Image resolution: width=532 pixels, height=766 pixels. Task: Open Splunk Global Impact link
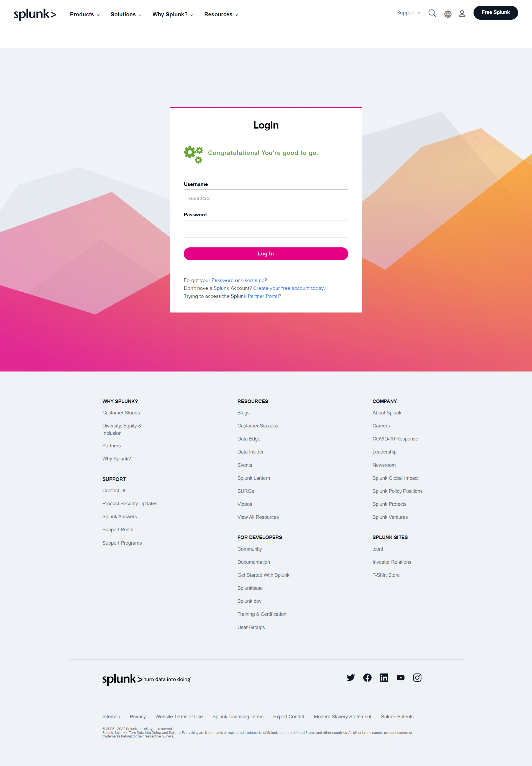[x=395, y=478]
